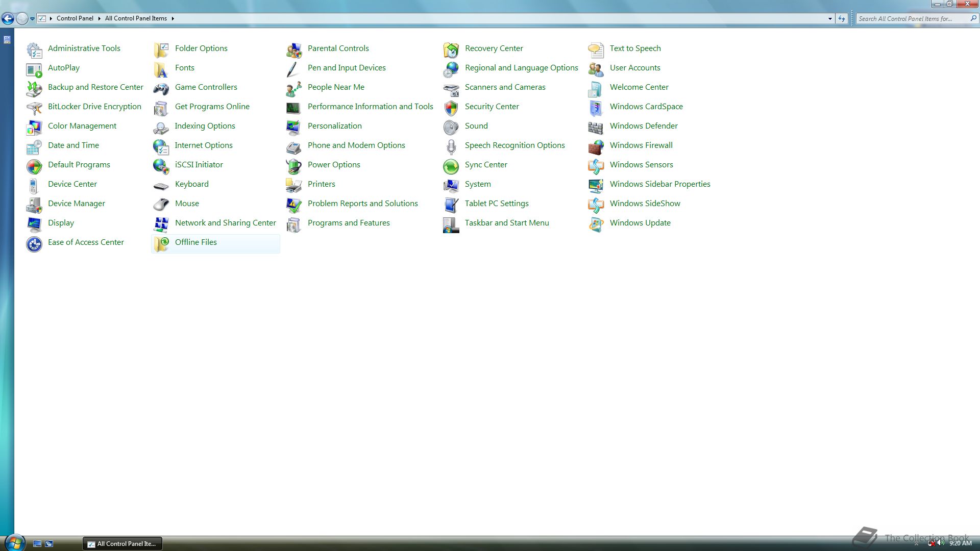Click the Sync Center green icon

[451, 166]
